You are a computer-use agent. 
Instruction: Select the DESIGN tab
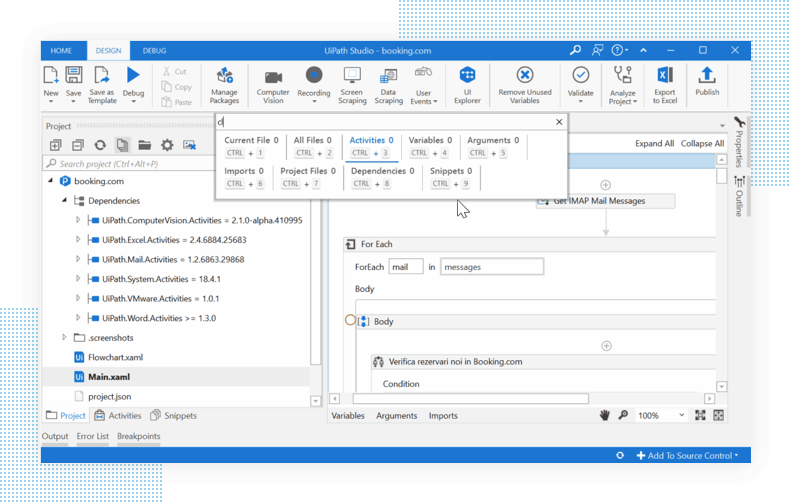click(108, 51)
